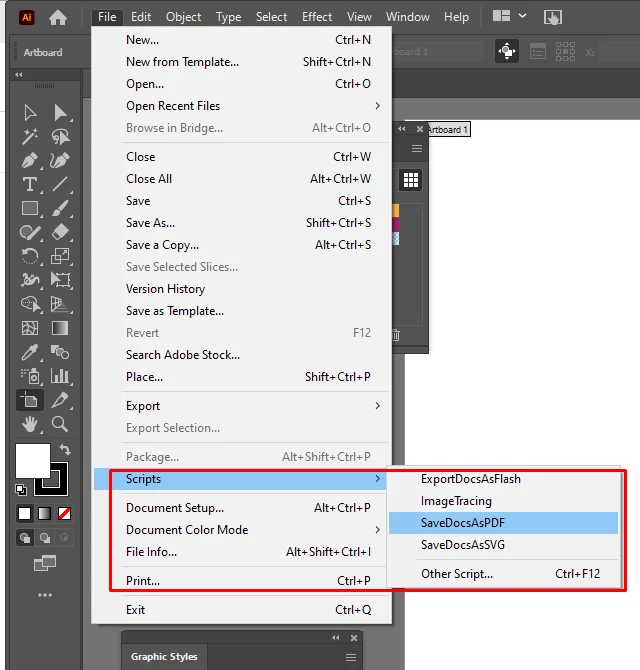
Task: Select the Blend tool
Action: click(x=60, y=353)
